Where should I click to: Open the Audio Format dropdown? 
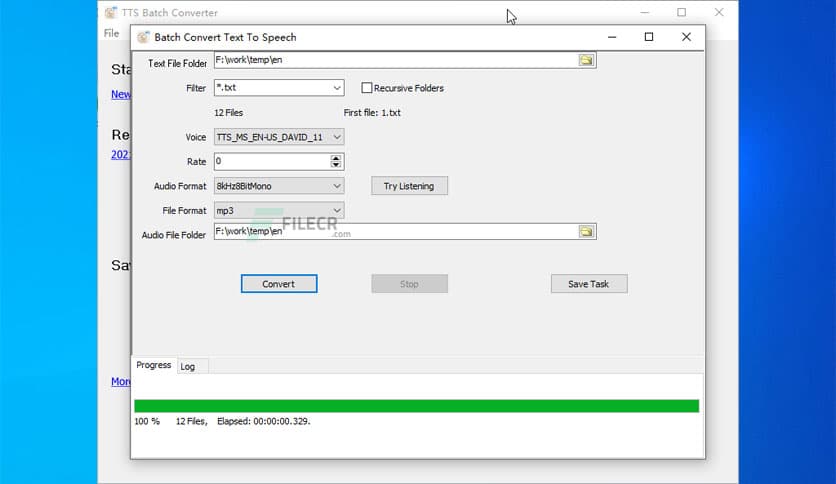(x=337, y=186)
